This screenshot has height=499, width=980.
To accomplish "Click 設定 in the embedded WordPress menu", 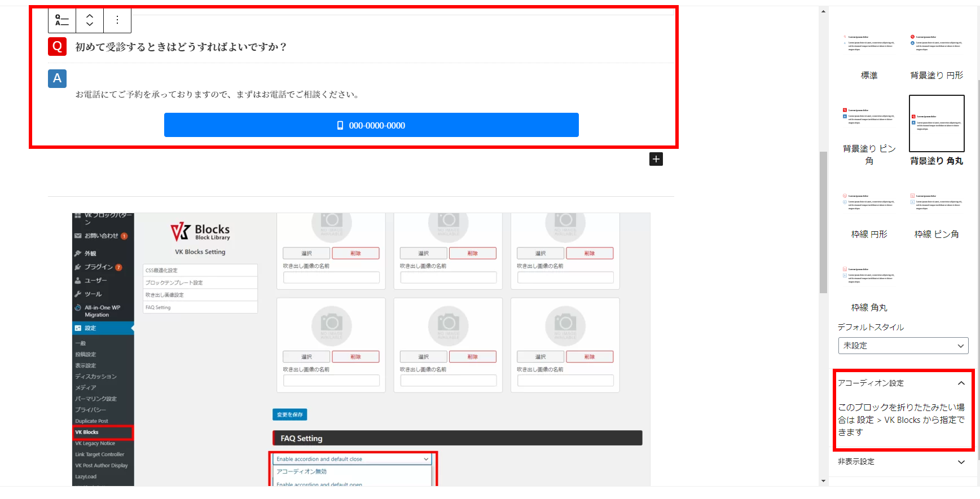I will pyautogui.click(x=103, y=328).
